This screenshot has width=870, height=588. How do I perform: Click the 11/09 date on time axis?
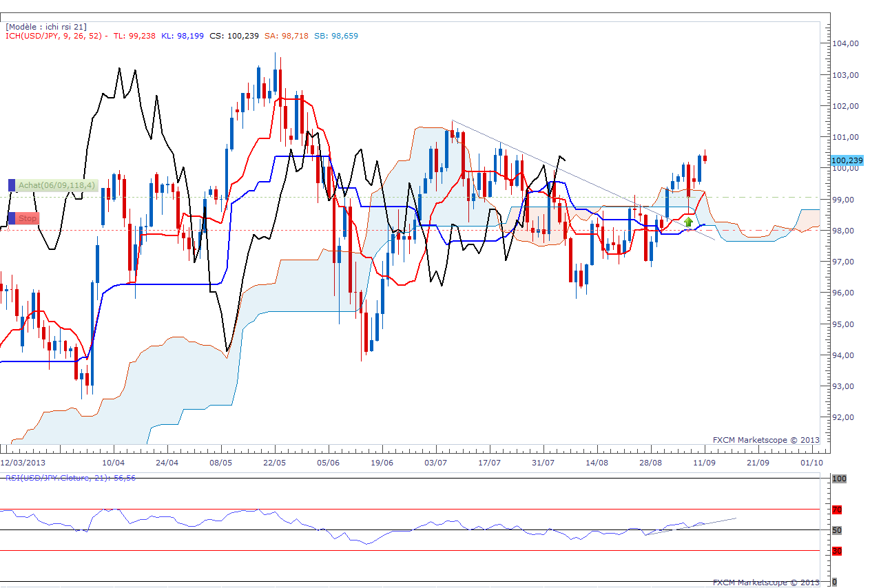pyautogui.click(x=704, y=463)
